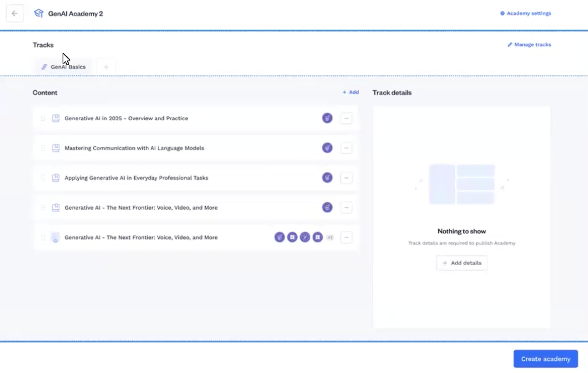Click the course book icon next to Generative AI 2025

[x=56, y=118]
